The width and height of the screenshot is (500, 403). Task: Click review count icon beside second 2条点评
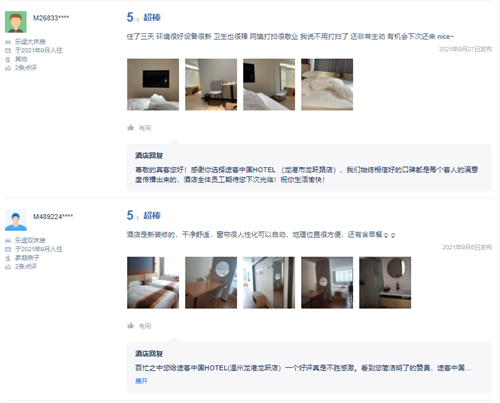(x=8, y=267)
